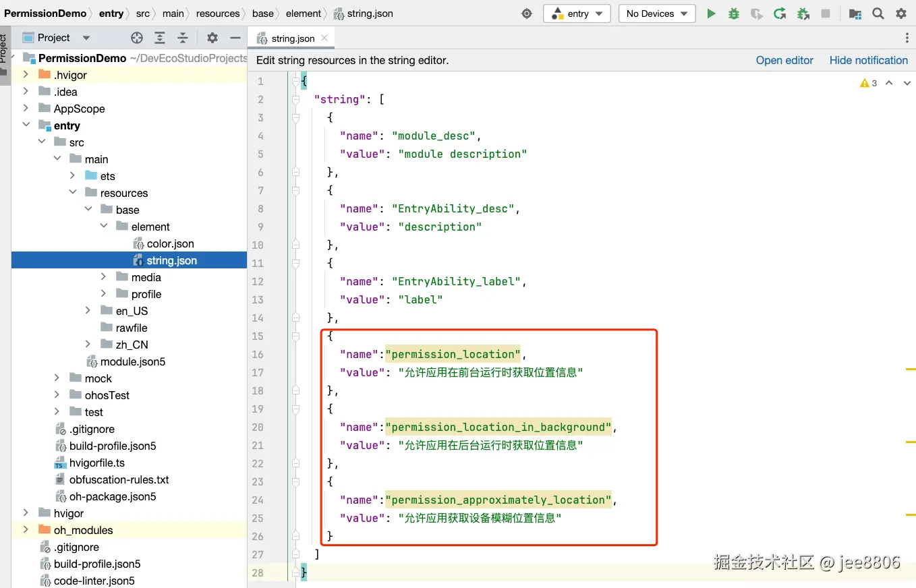Click the error stripe mark for line 25
Screen dimensions: 916x588
click(911, 514)
